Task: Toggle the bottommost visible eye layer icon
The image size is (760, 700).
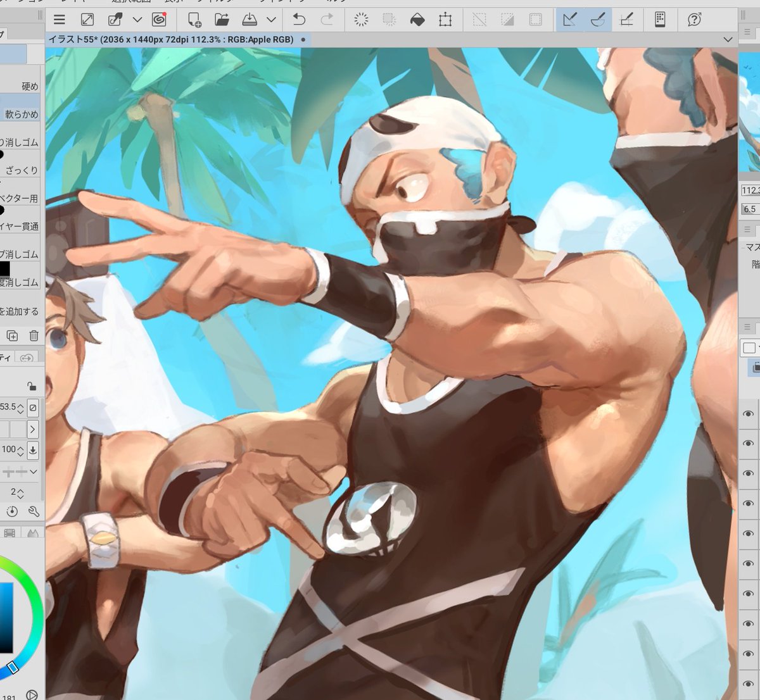Action: (748, 684)
